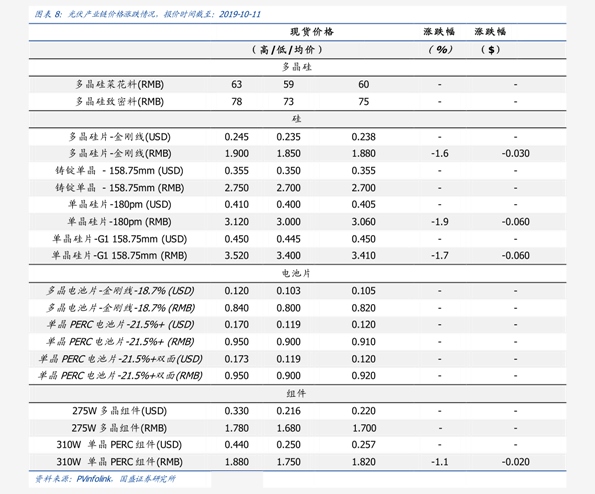Click row label '多晶硅片-金刚线(RMB)'

click(x=120, y=153)
